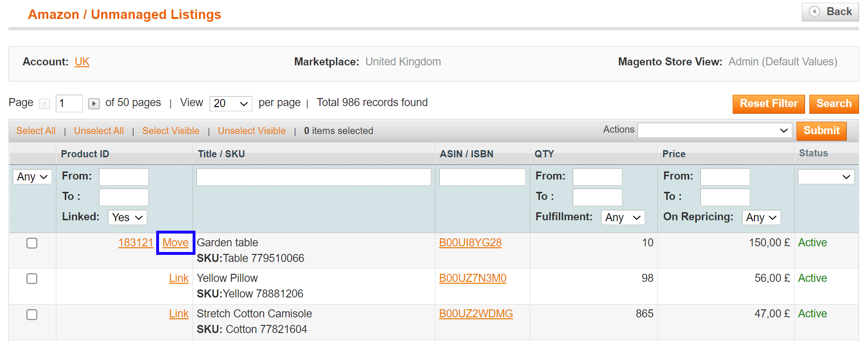Open the On Repricing filter dropdown
The width and height of the screenshot is (868, 342).
pyautogui.click(x=762, y=217)
